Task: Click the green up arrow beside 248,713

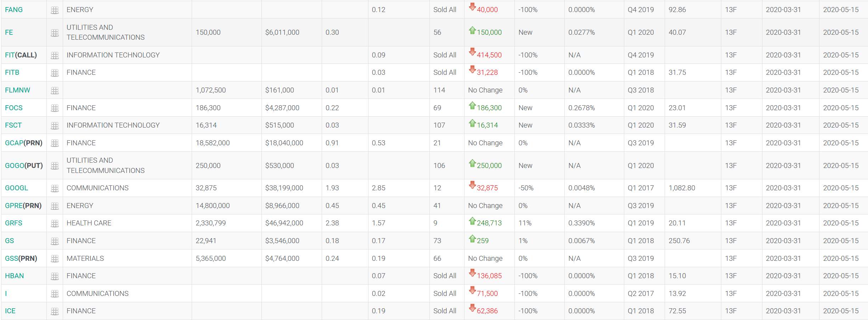Action: [472, 221]
